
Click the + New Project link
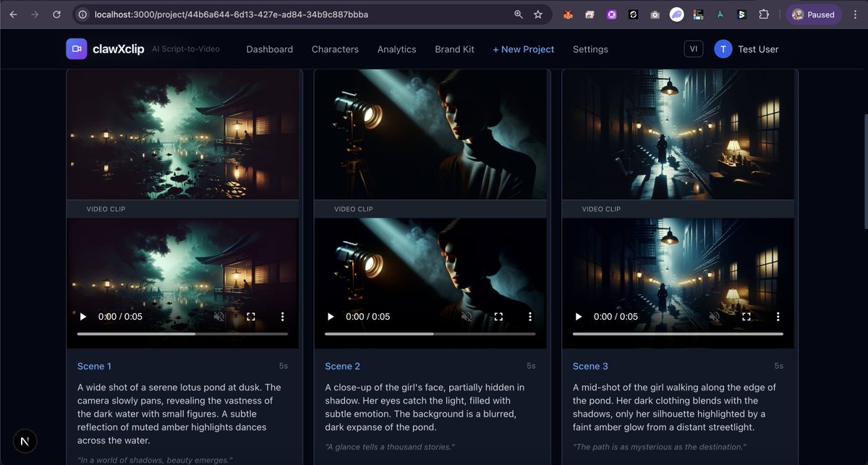[524, 49]
